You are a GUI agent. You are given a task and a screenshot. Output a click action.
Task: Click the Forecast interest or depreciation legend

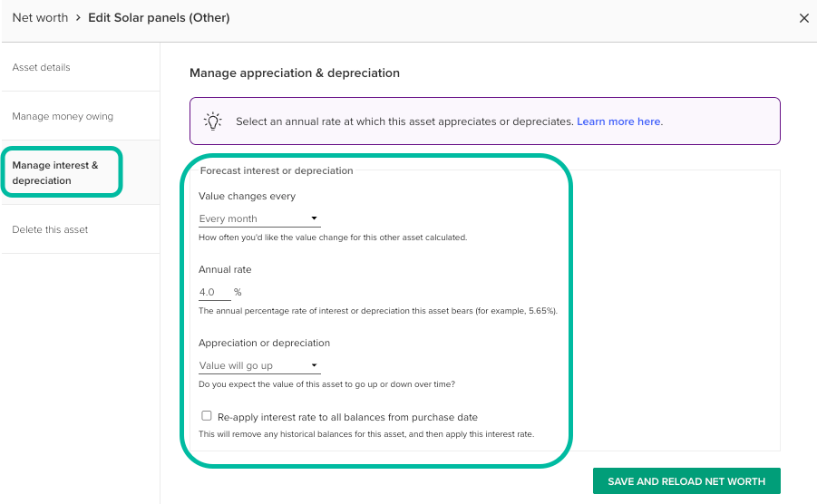tap(276, 170)
